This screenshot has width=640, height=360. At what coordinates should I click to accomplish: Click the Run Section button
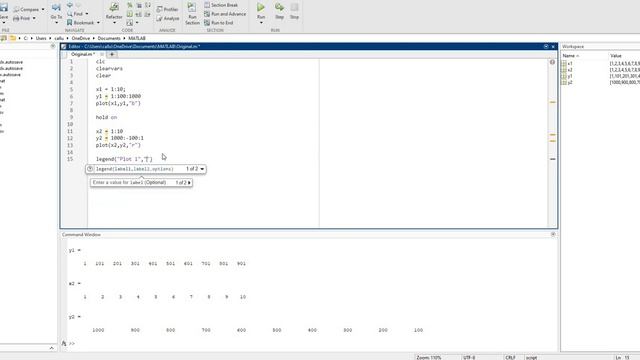[x=192, y=13]
